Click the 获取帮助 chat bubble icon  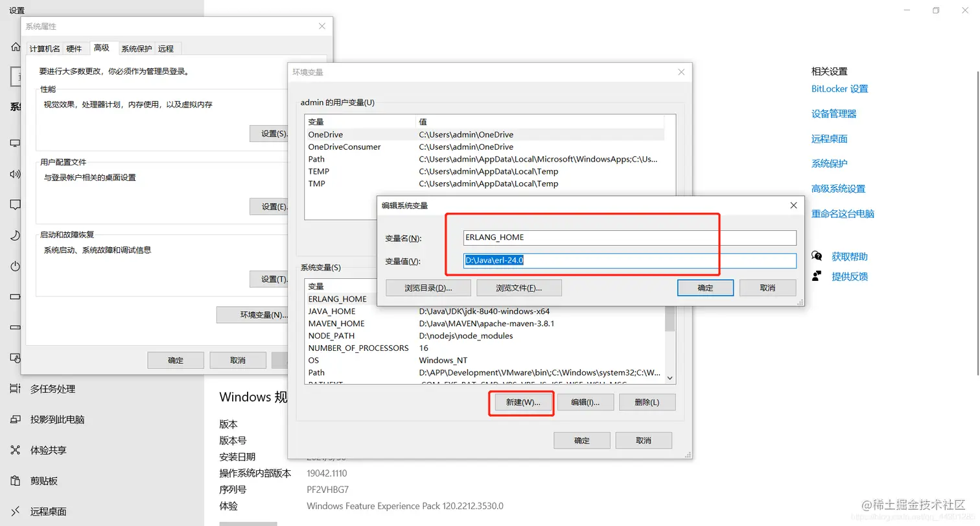pyautogui.click(x=817, y=256)
